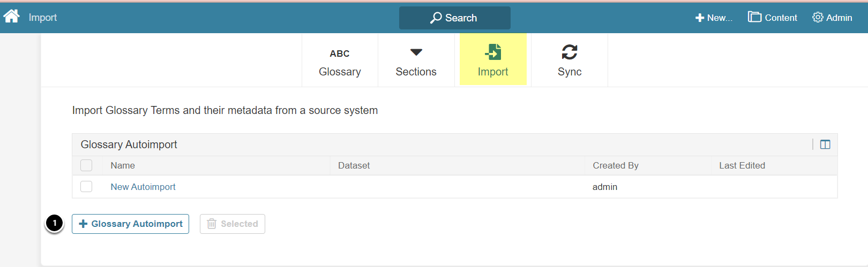
Task: Expand the Sections dropdown arrow
Action: [416, 52]
